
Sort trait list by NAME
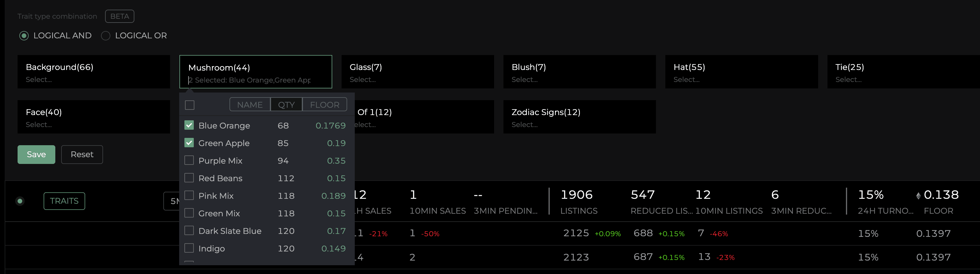(250, 105)
